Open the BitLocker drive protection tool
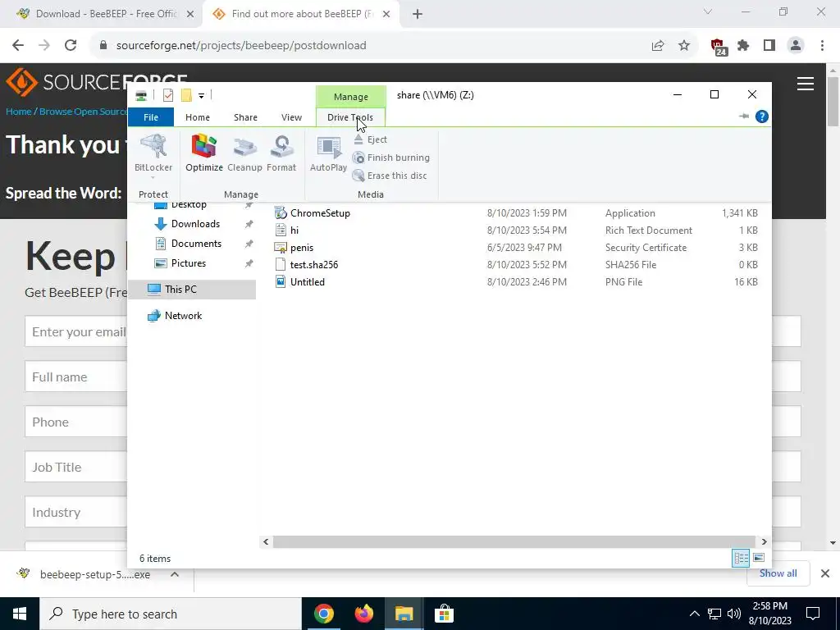The height and width of the screenshot is (630, 840). pyautogui.click(x=153, y=153)
